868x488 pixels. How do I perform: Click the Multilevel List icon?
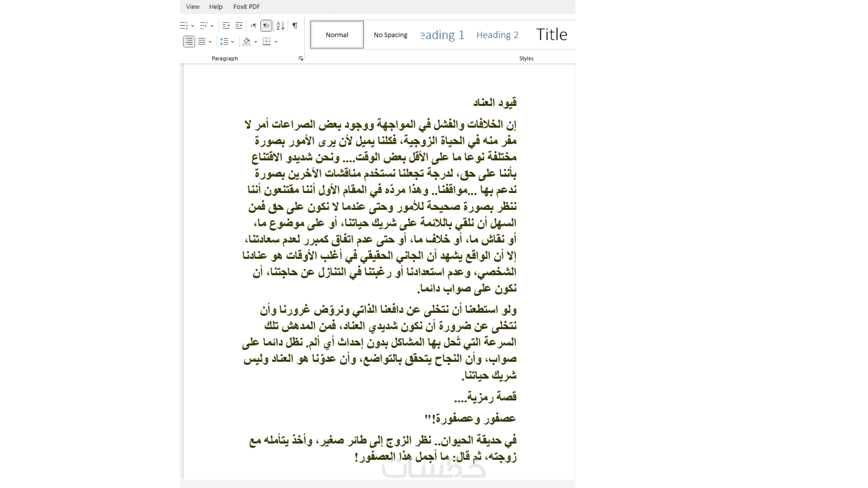(x=203, y=26)
